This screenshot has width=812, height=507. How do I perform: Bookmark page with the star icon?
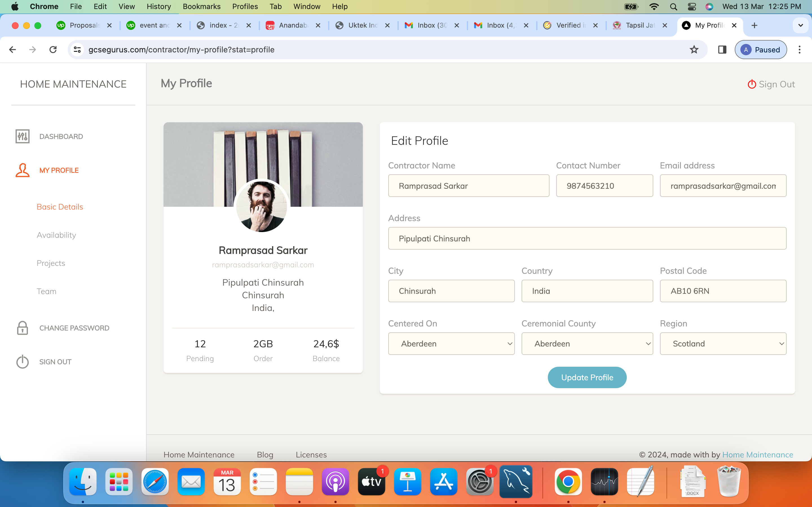[x=694, y=50]
